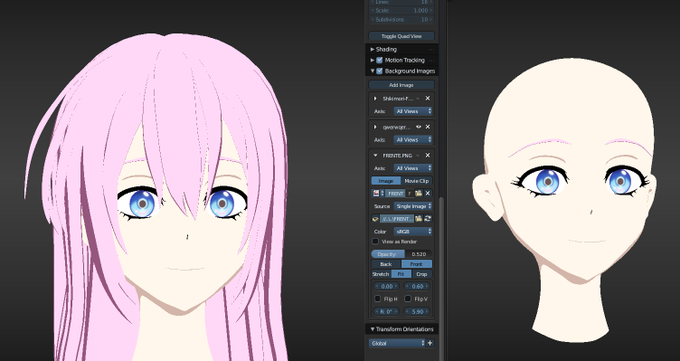This screenshot has height=361, width=680.
Task: Collapse the Transform Orientations panel
Action: 372,329
